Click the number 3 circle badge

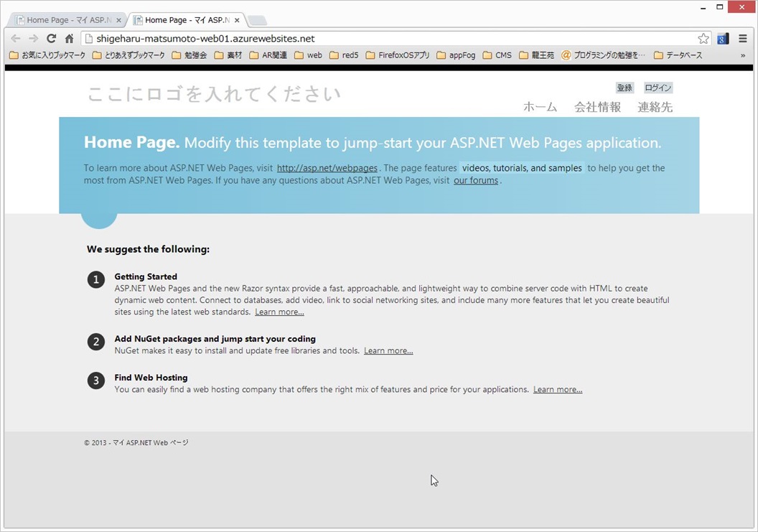click(96, 381)
